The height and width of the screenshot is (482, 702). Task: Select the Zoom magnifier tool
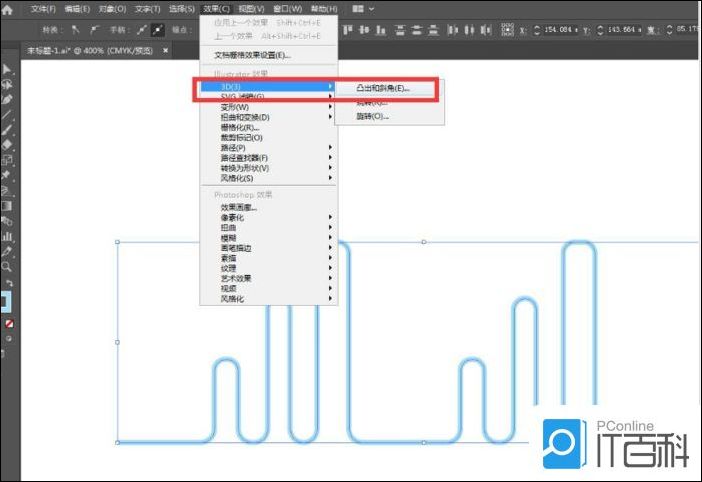tap(7, 267)
